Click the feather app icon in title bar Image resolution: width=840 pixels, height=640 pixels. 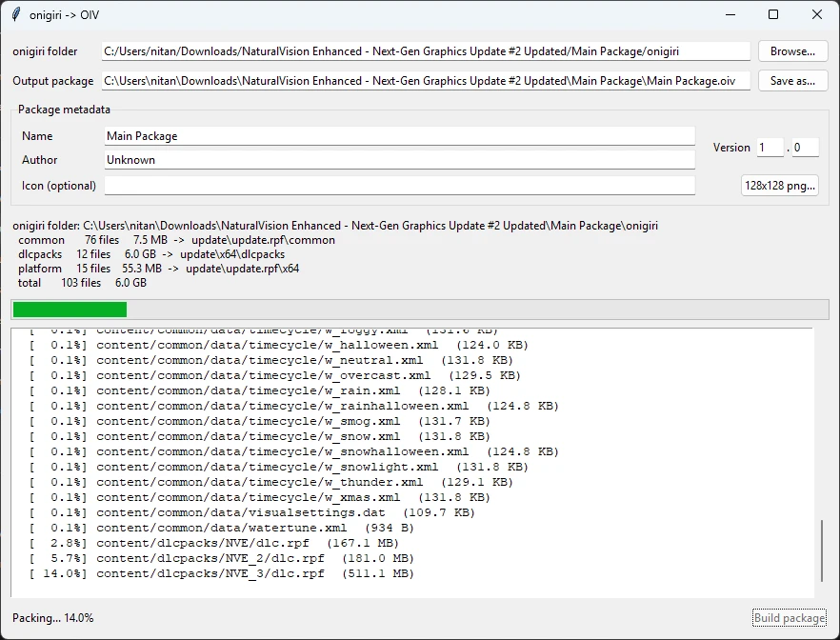(16, 14)
